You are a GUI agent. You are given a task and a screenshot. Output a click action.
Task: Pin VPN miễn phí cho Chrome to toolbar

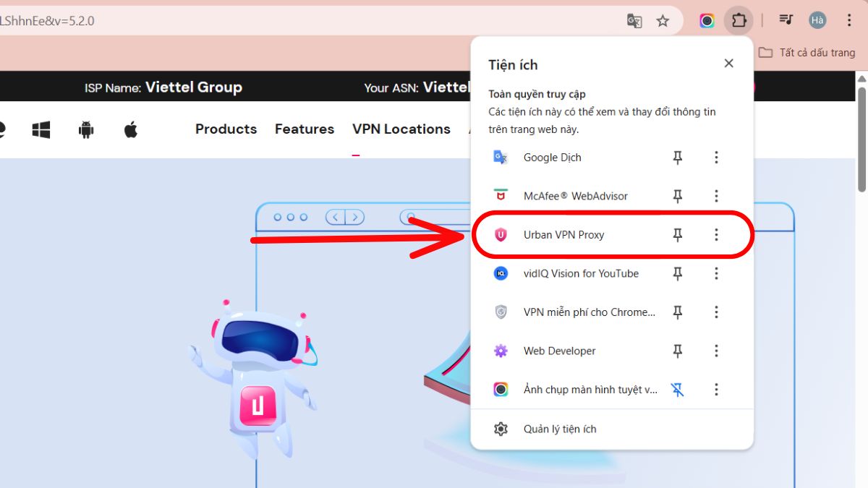677,312
